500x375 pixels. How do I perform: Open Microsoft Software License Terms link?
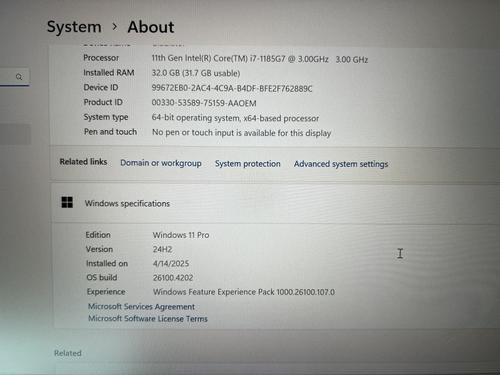148,319
